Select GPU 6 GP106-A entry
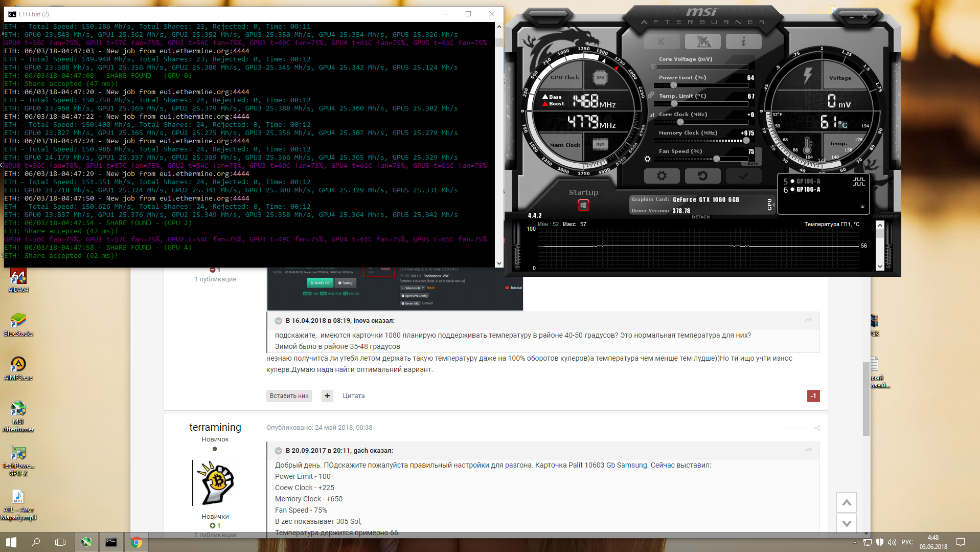980x552 pixels. (802, 190)
